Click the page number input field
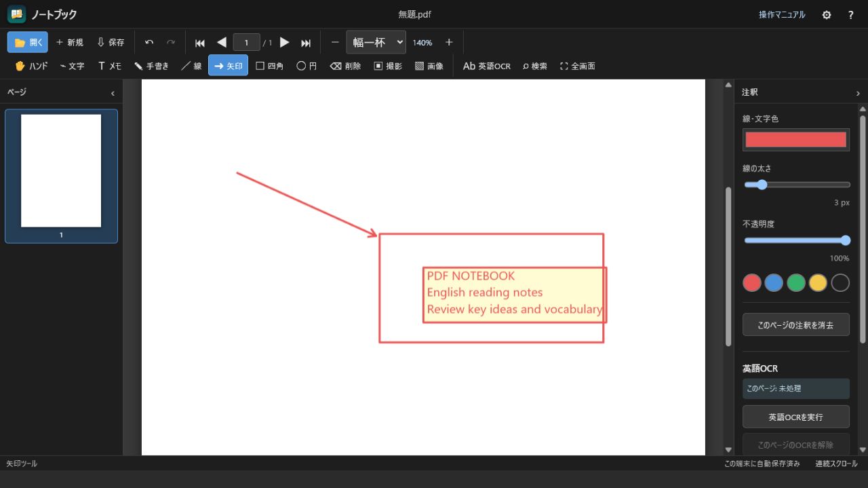This screenshot has width=868, height=488. point(247,42)
